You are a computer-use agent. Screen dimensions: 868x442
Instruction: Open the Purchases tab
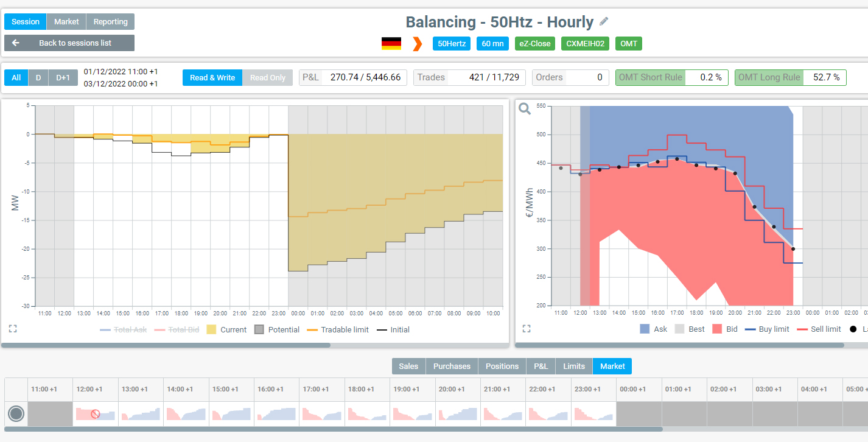coord(452,366)
